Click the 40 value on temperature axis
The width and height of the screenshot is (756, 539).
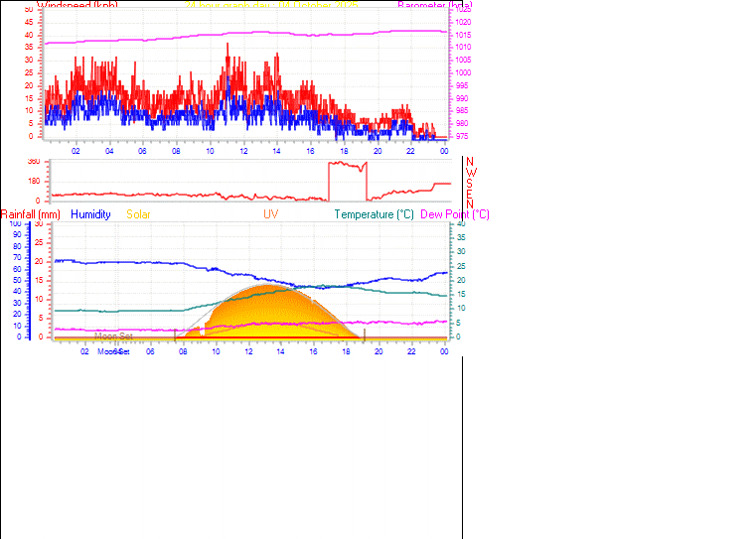461,224
